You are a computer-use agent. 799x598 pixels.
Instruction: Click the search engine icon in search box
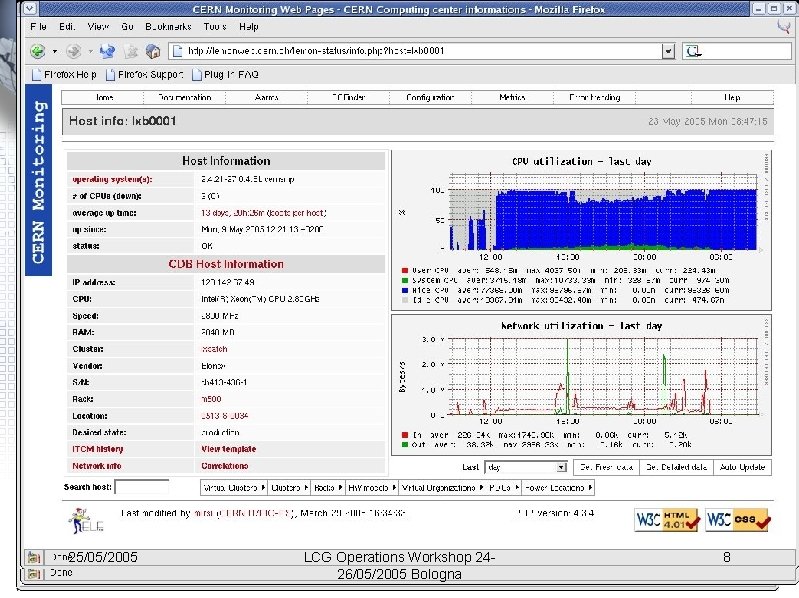click(694, 51)
